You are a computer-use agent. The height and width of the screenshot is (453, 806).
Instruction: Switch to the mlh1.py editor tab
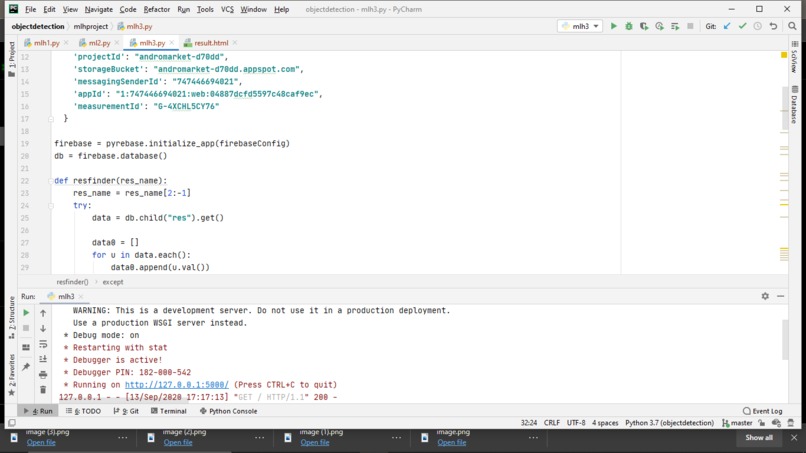pyautogui.click(x=45, y=43)
